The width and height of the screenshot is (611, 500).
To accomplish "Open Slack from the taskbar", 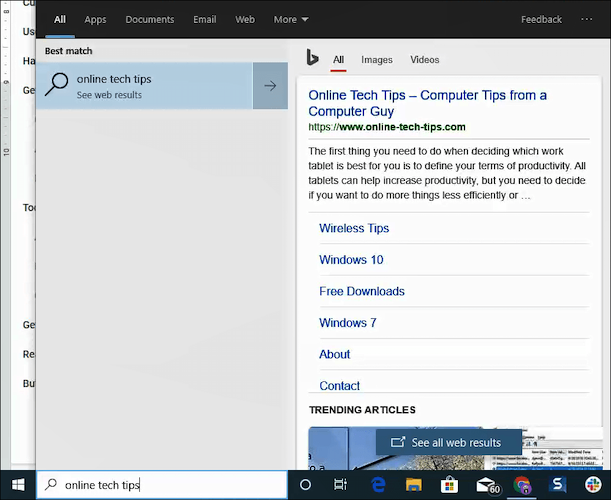I will click(594, 485).
